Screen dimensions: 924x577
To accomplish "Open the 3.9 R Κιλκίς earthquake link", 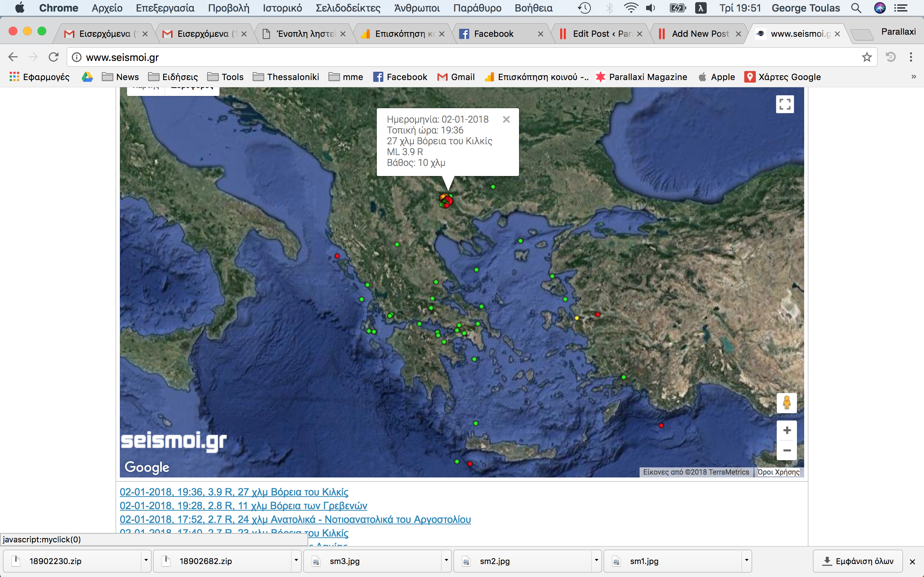I will click(x=234, y=492).
